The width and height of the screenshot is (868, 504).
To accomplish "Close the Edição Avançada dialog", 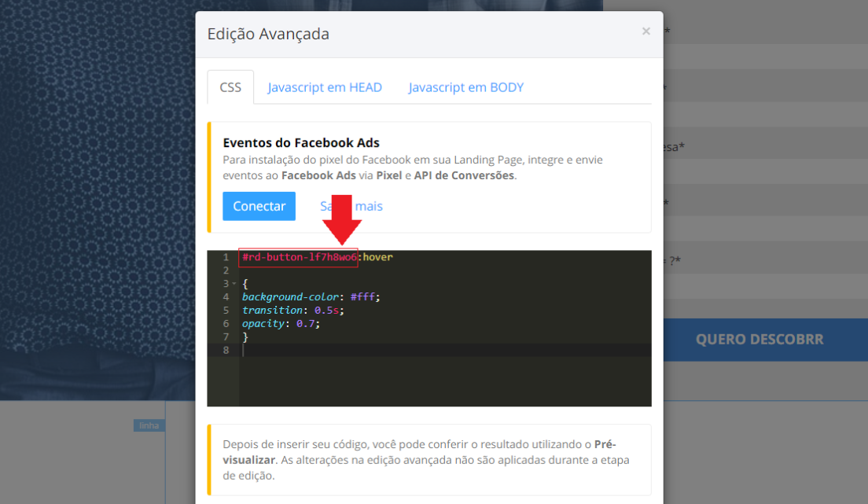I will tap(645, 31).
